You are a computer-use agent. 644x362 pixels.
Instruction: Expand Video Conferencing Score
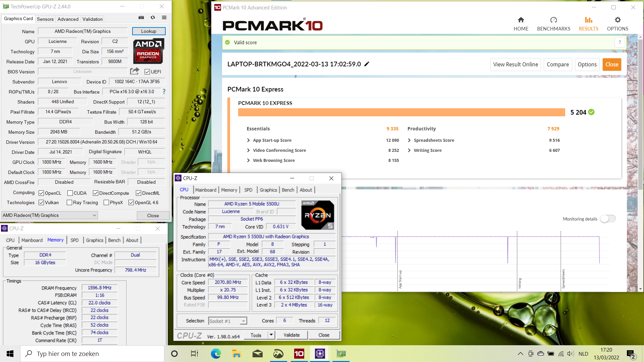point(249,150)
